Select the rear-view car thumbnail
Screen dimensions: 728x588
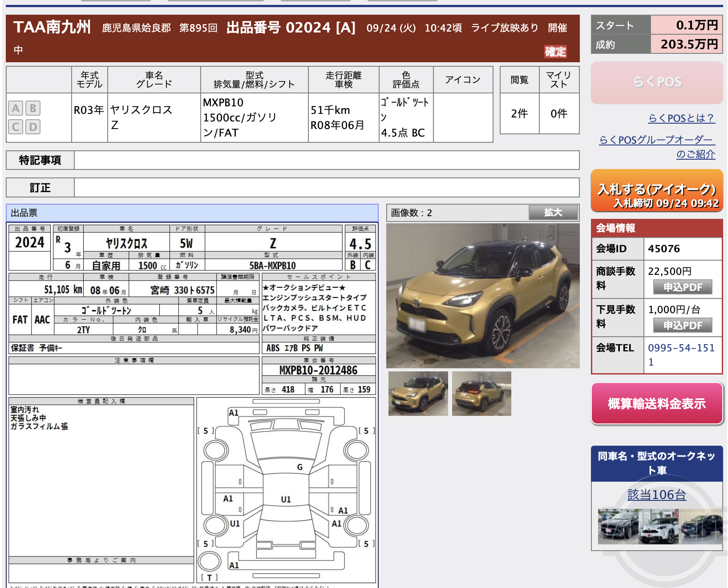click(481, 393)
